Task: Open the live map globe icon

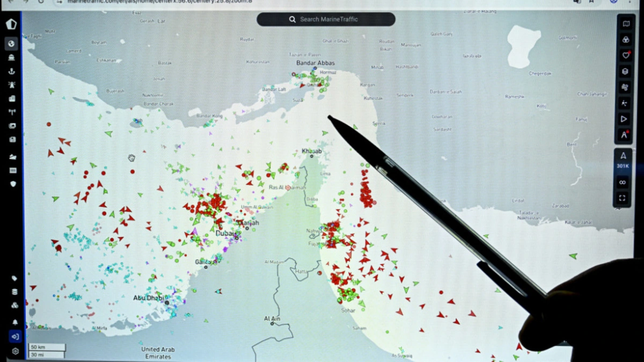Action: [x=11, y=44]
